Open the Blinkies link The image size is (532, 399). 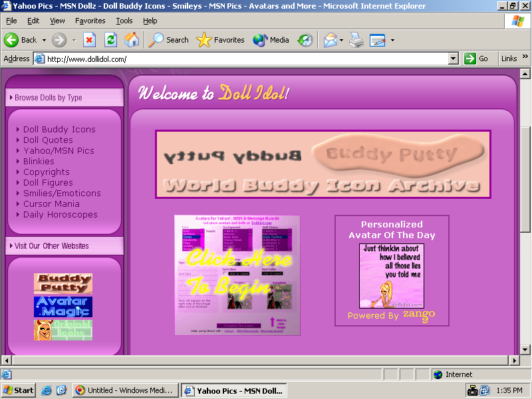[39, 162]
